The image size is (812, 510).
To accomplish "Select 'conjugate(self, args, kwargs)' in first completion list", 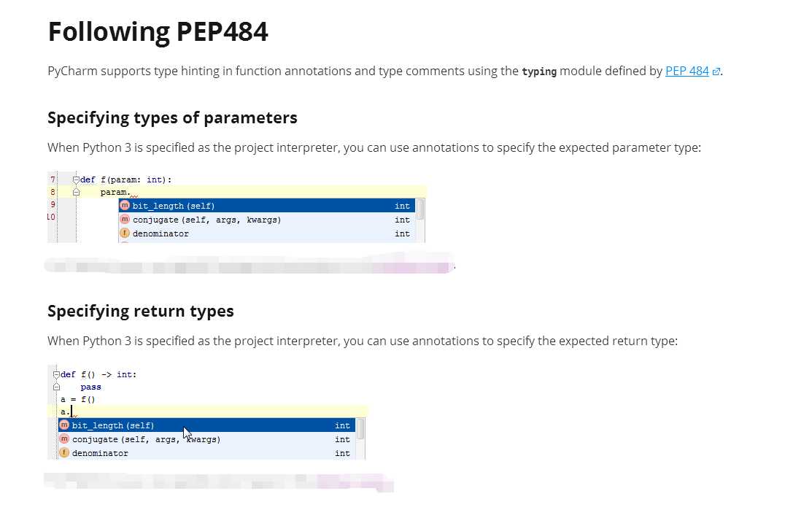I will click(206, 220).
